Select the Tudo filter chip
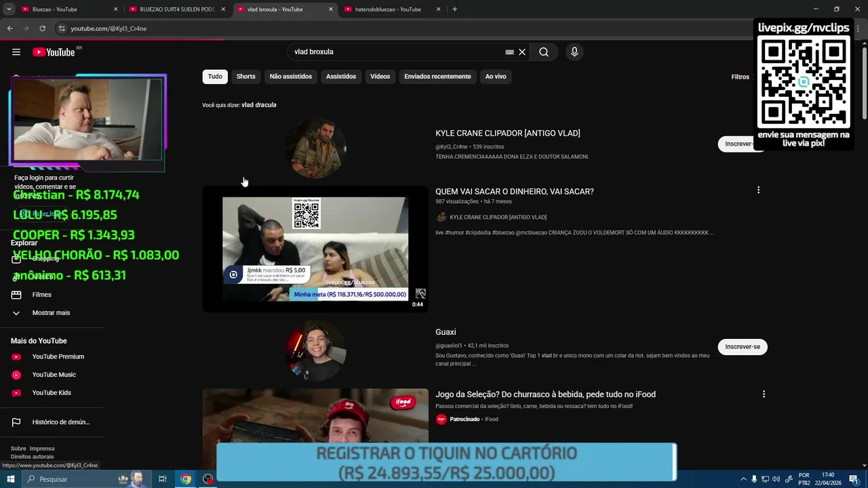Screen dimensions: 868x488 click(215, 77)
